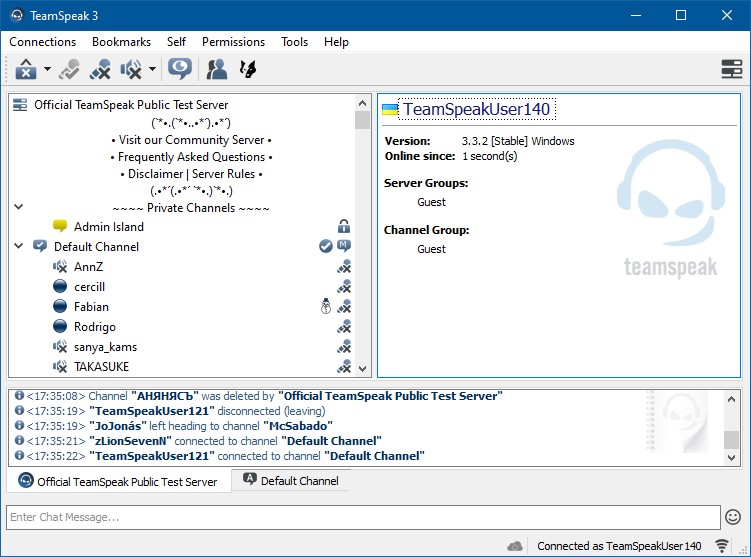Screen dimensions: 751x557
Task: Click AnnZ's muted speaker status icon
Action: click(x=60, y=266)
